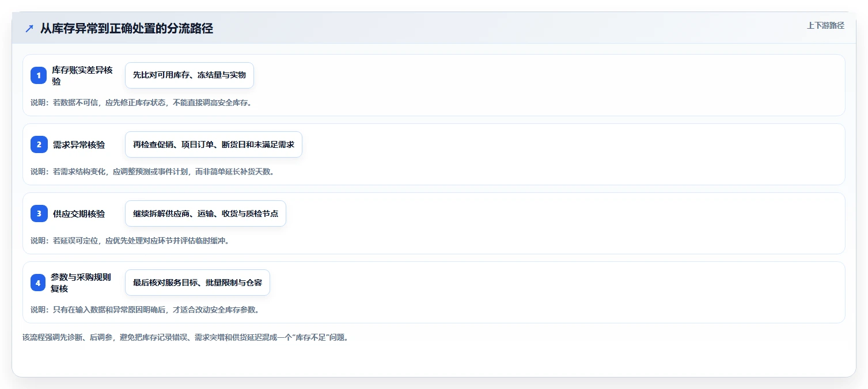This screenshot has width=868, height=389.
Task: Select the 参数与采购规则复核 step title
Action: tap(81, 283)
